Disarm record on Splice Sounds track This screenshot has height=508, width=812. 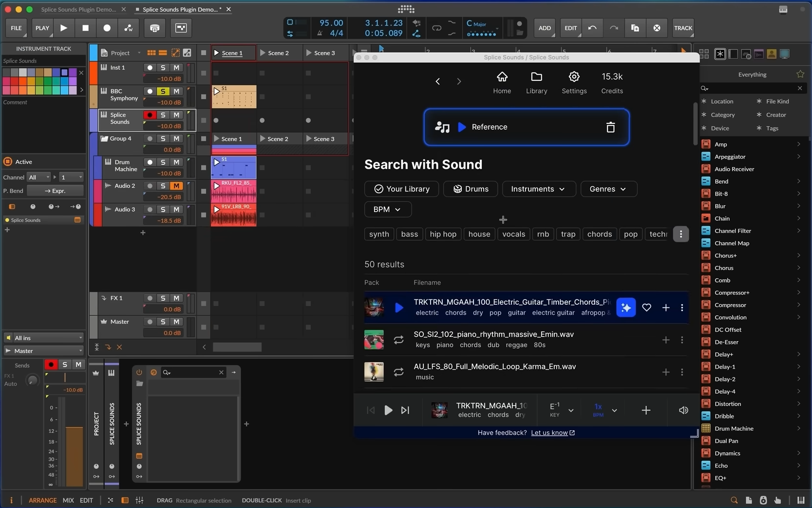point(150,115)
